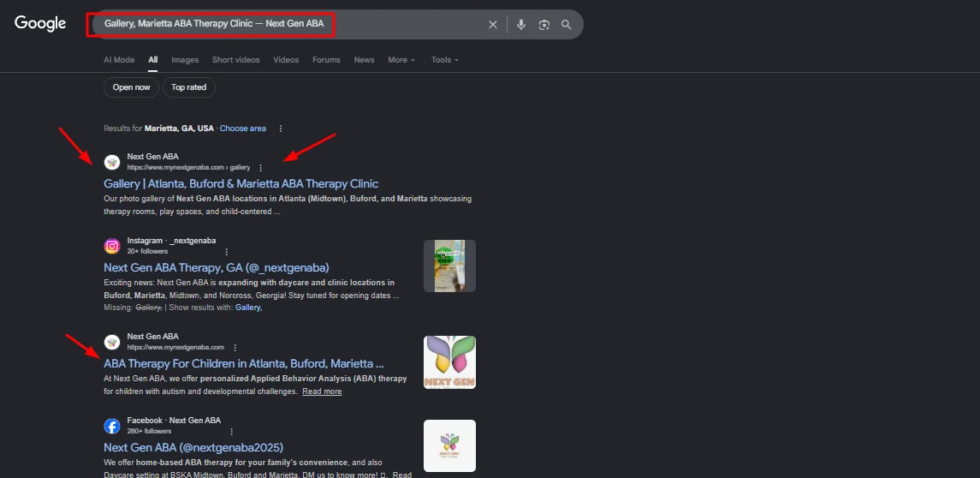Open the Gallery Atlanta, Buford & Marietta result

click(x=241, y=183)
